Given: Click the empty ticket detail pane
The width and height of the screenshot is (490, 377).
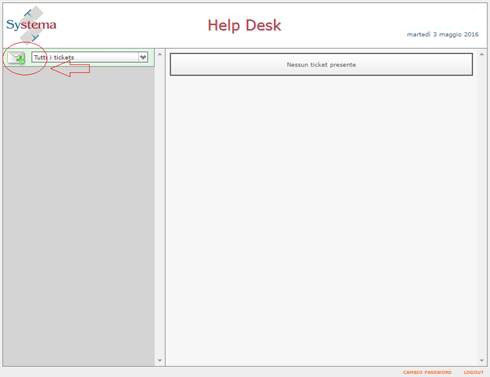Looking at the screenshot, I should tap(322, 220).
